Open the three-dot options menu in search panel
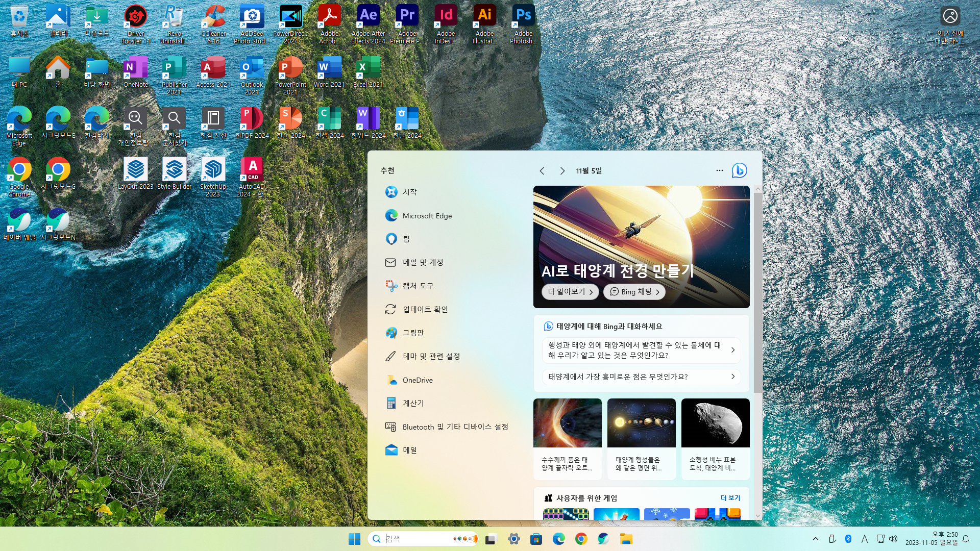The width and height of the screenshot is (980, 551). click(x=719, y=170)
